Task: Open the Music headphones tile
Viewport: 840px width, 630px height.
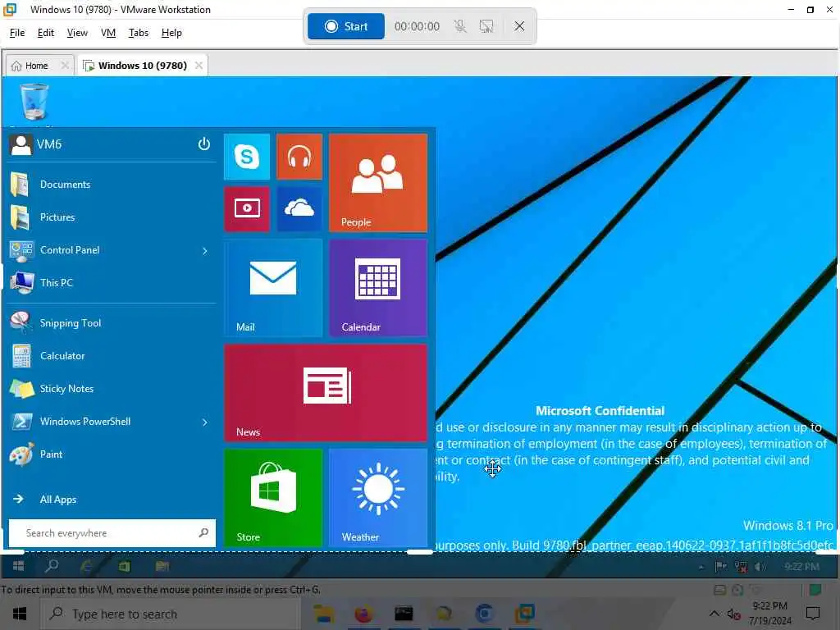Action: [x=299, y=157]
